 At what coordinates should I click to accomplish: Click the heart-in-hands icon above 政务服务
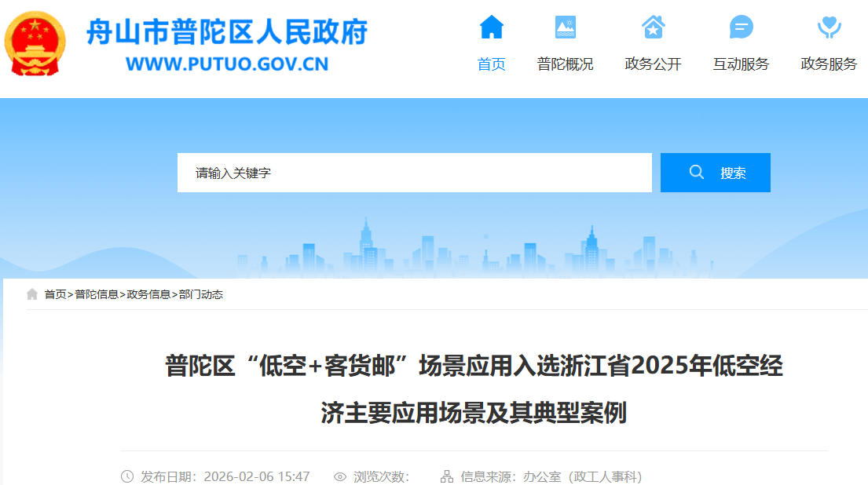tap(829, 27)
